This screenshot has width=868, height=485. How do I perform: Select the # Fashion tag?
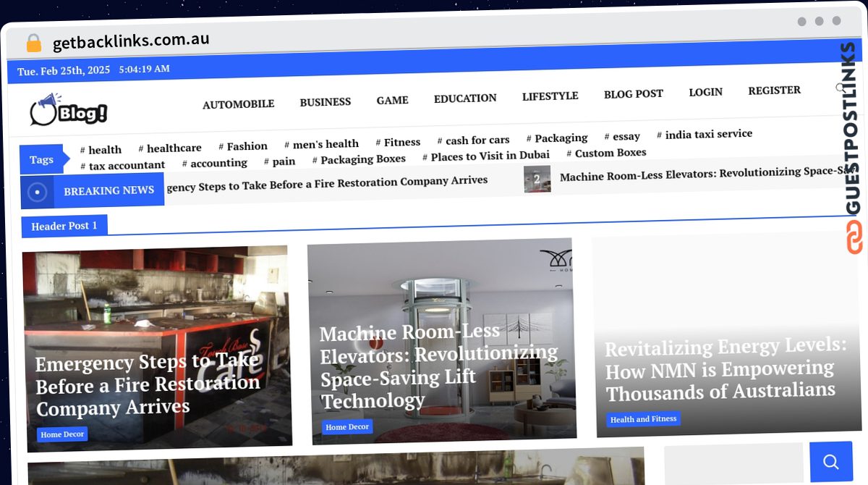[x=243, y=146]
